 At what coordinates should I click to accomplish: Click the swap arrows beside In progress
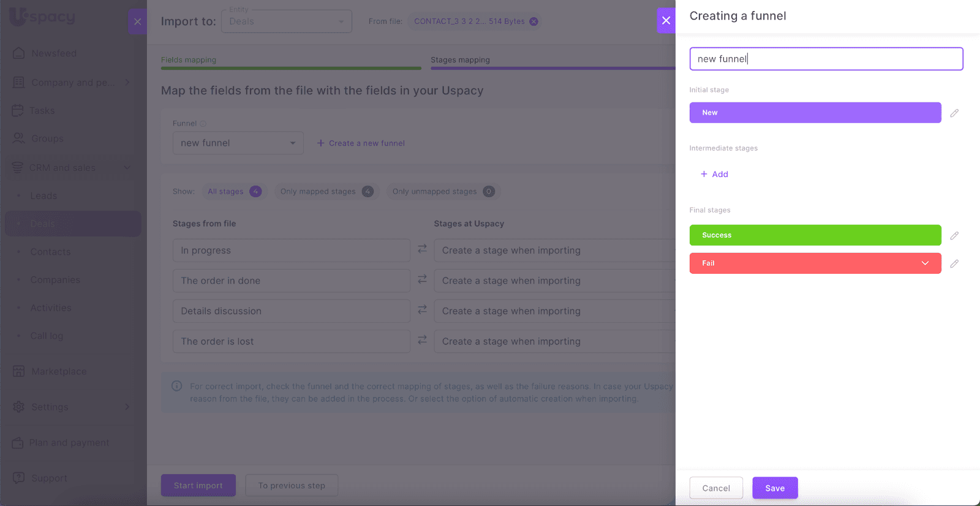pyautogui.click(x=422, y=249)
